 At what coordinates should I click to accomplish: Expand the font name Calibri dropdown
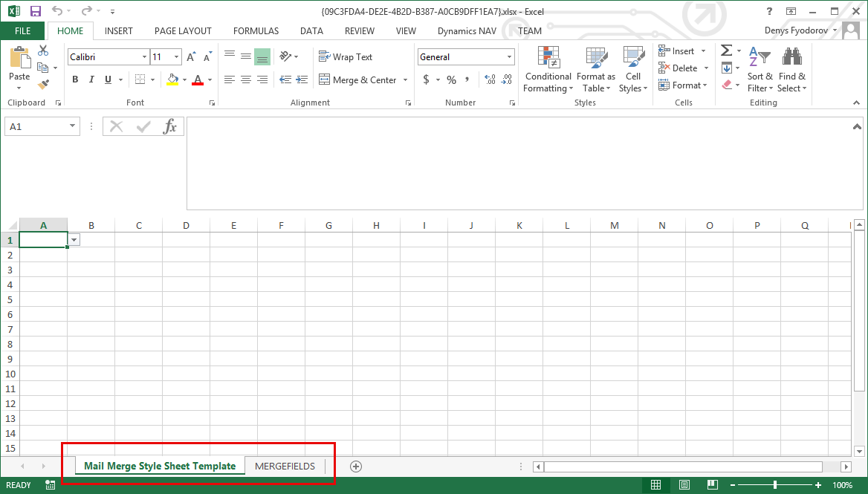pyautogui.click(x=144, y=57)
